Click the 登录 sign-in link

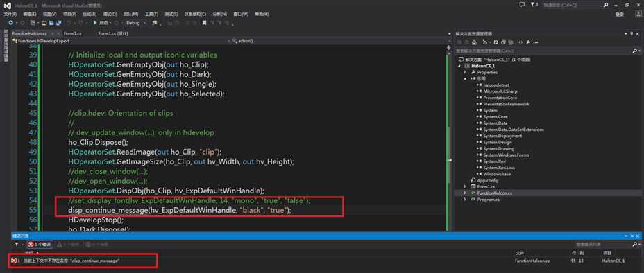pos(620,15)
